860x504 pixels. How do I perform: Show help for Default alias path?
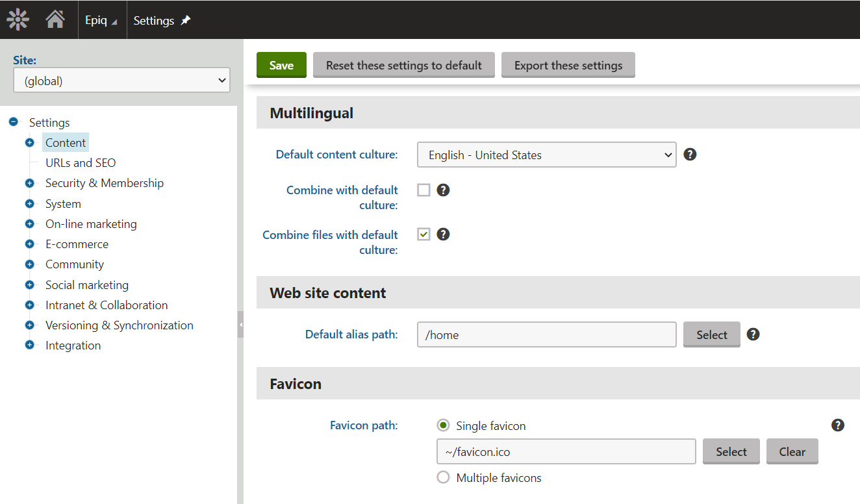pyautogui.click(x=753, y=334)
